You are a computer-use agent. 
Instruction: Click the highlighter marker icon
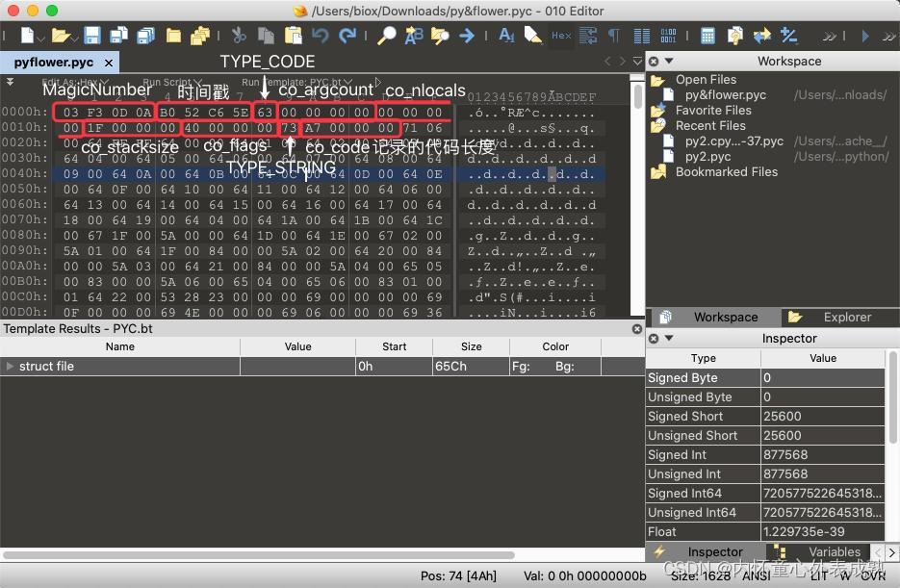click(532, 36)
